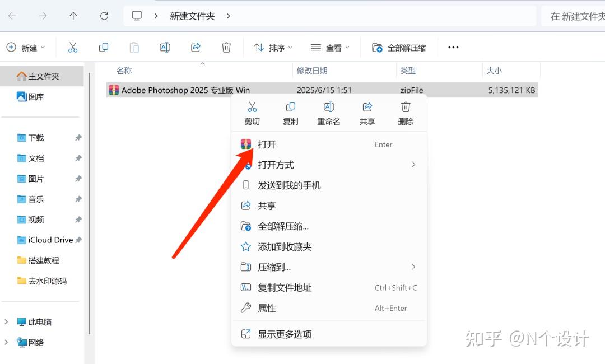Click chevron after 新建文件夹 in address bar
The image size is (605, 364).
(x=229, y=16)
